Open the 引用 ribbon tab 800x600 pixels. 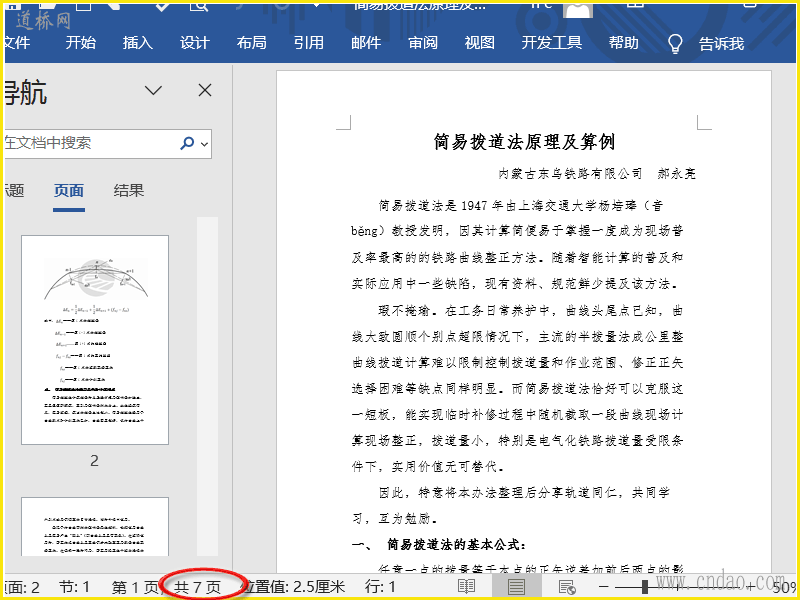pyautogui.click(x=309, y=42)
